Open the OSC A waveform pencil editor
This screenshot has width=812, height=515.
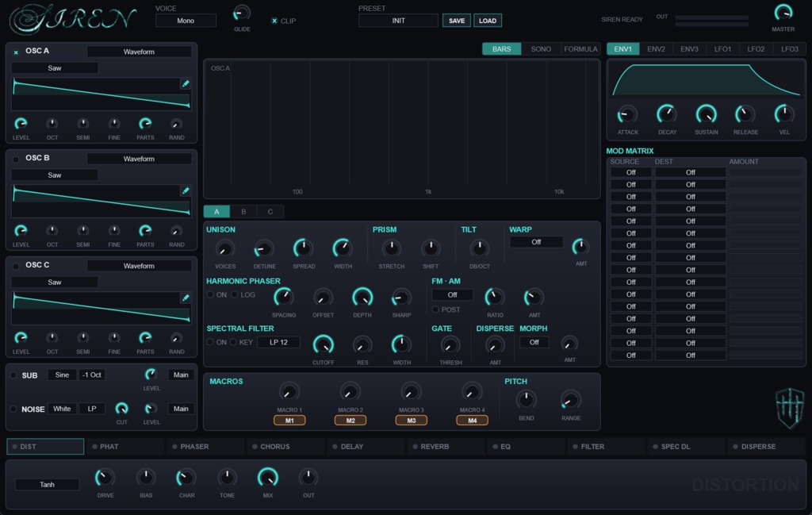point(186,83)
